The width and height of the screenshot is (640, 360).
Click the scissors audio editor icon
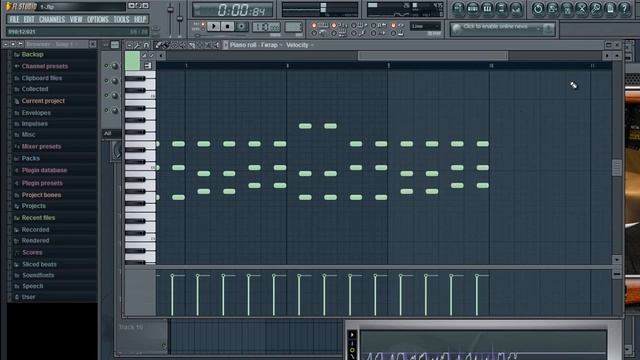pos(582,8)
